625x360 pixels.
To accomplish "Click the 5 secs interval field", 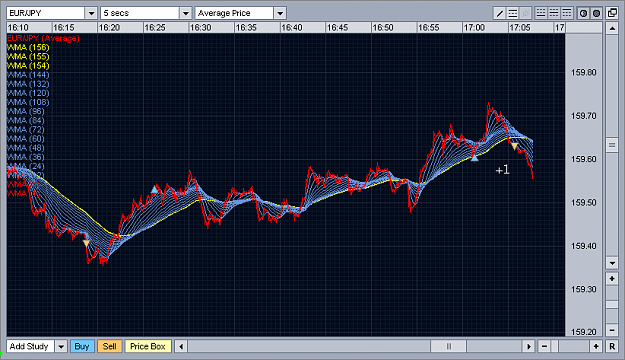I will [x=140, y=13].
